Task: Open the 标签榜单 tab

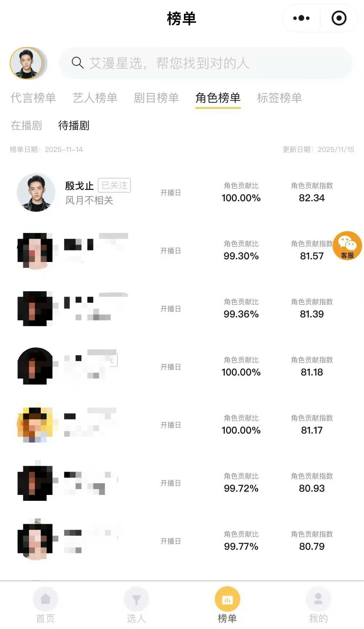Action: coord(279,98)
